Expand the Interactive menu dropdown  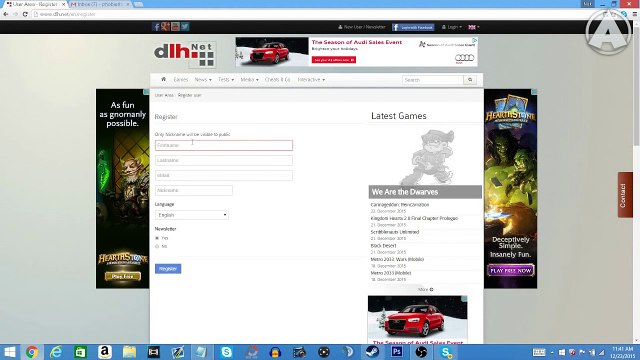click(311, 80)
